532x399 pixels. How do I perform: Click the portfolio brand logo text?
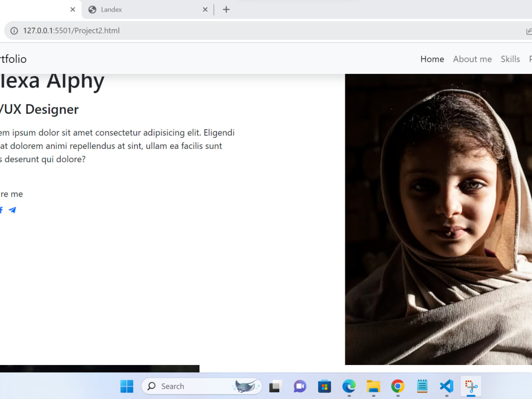pos(13,59)
